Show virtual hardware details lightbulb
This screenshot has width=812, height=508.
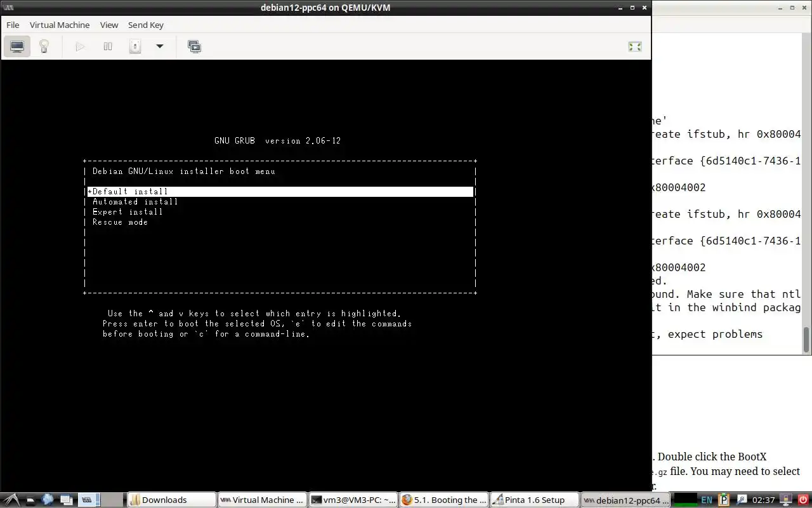[x=44, y=46]
